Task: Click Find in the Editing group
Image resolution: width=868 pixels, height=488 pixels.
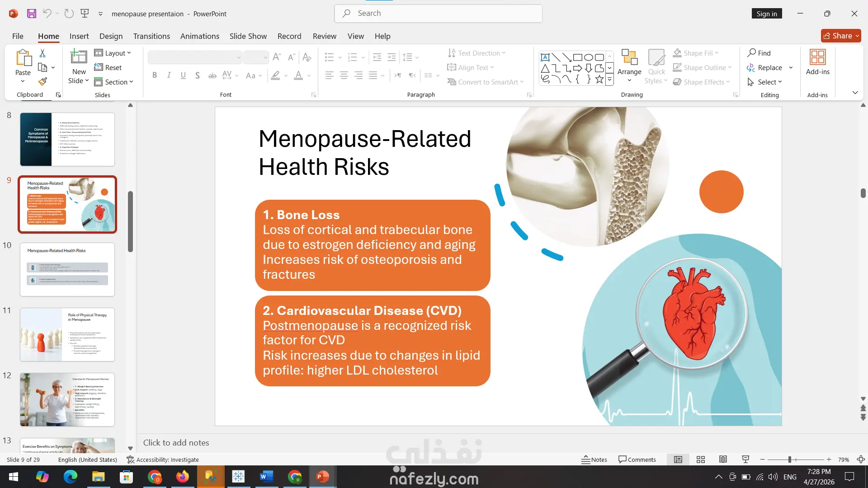Action: [x=759, y=53]
